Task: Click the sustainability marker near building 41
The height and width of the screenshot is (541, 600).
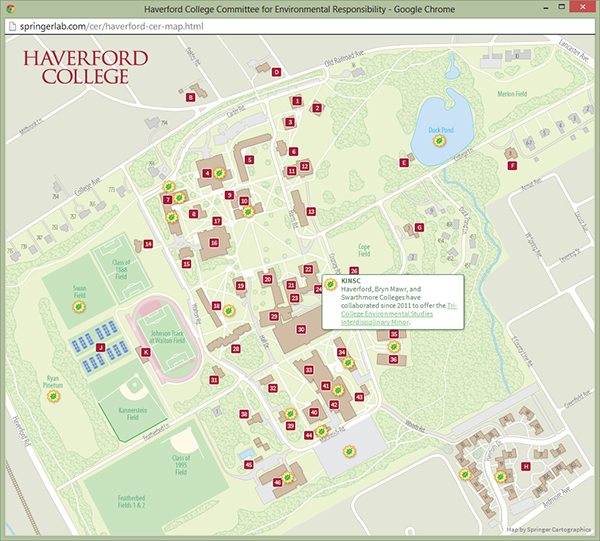Action: (338, 390)
